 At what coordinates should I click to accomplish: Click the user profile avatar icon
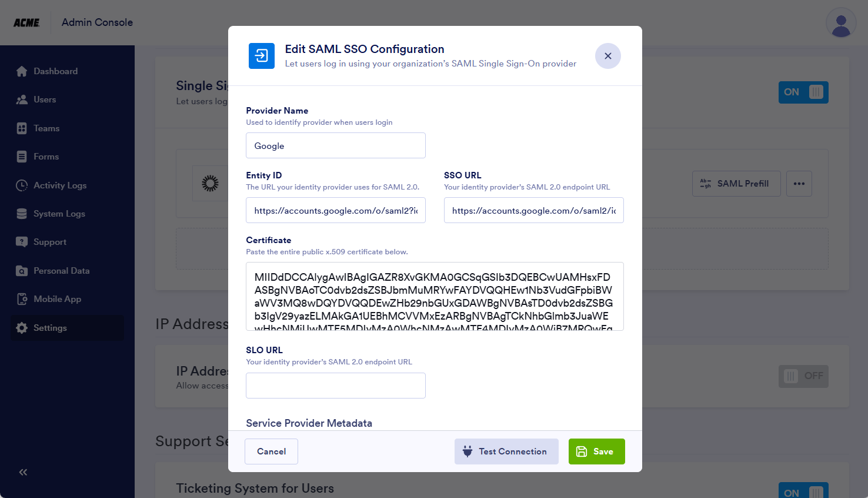(841, 23)
